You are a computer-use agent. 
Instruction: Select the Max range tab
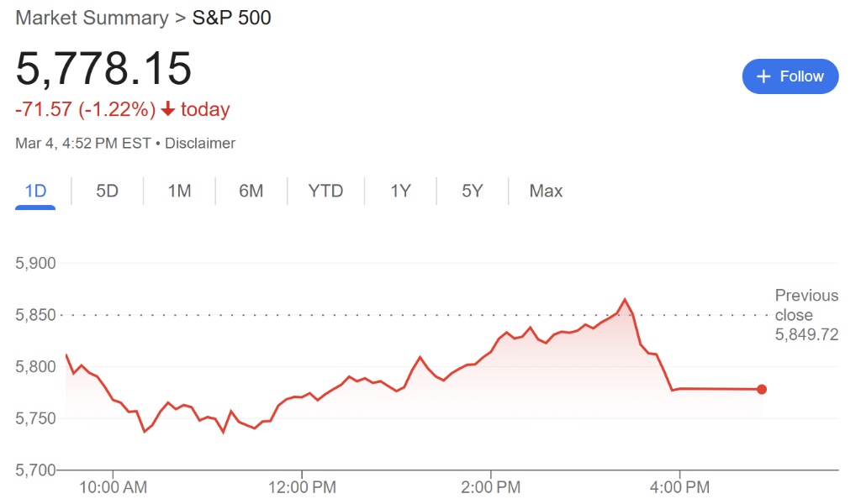tap(546, 192)
